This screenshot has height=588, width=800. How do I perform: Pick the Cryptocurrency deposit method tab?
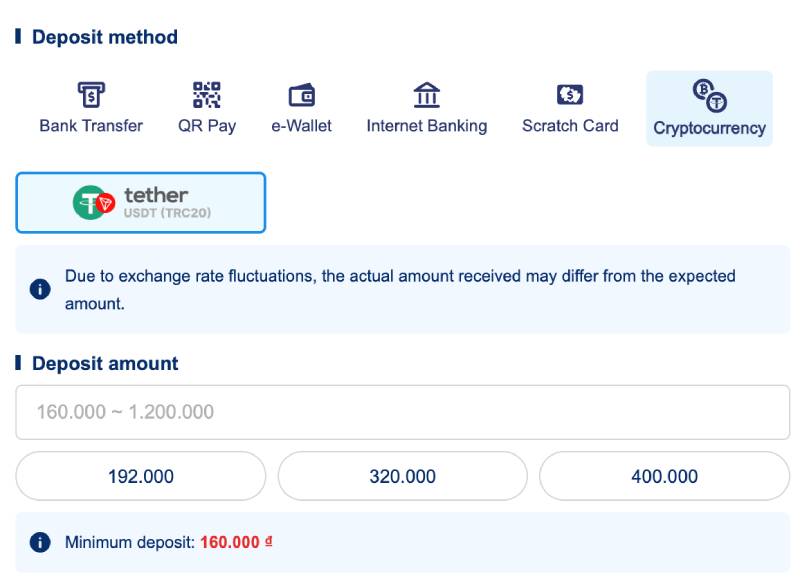tap(709, 128)
